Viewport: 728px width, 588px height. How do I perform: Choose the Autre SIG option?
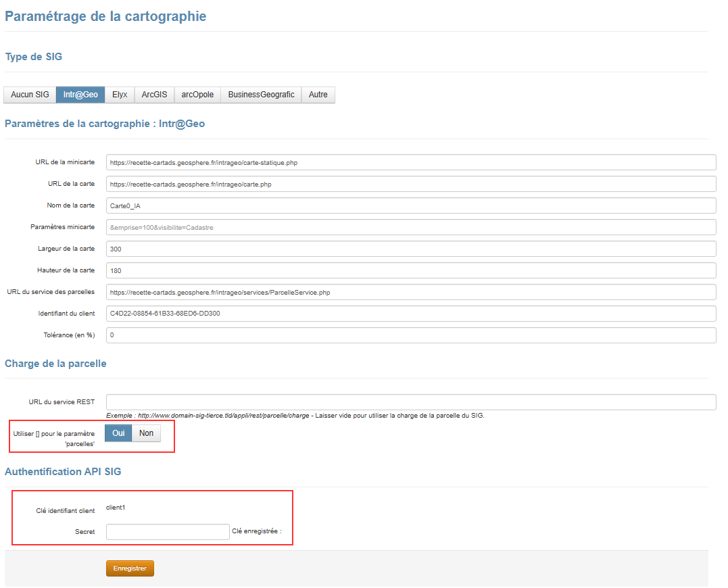pos(318,95)
